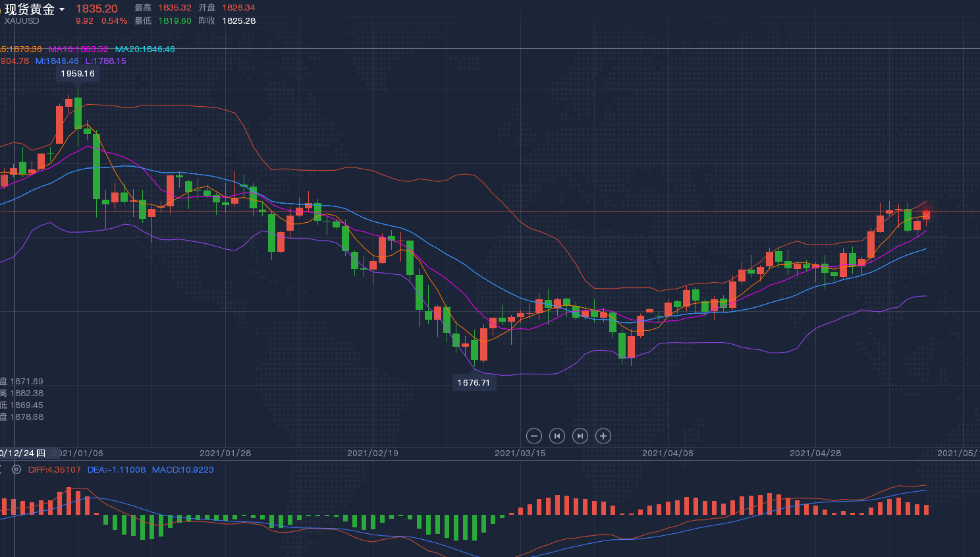Click the Bollinger M:1846.46 mid-band label
The image size is (980, 557).
[x=57, y=61]
